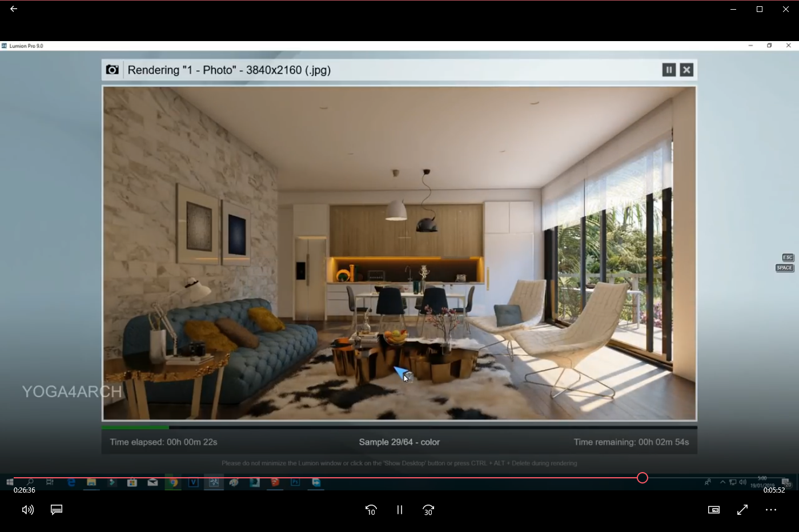Expand hidden system tray icons with the chevron

point(722,482)
